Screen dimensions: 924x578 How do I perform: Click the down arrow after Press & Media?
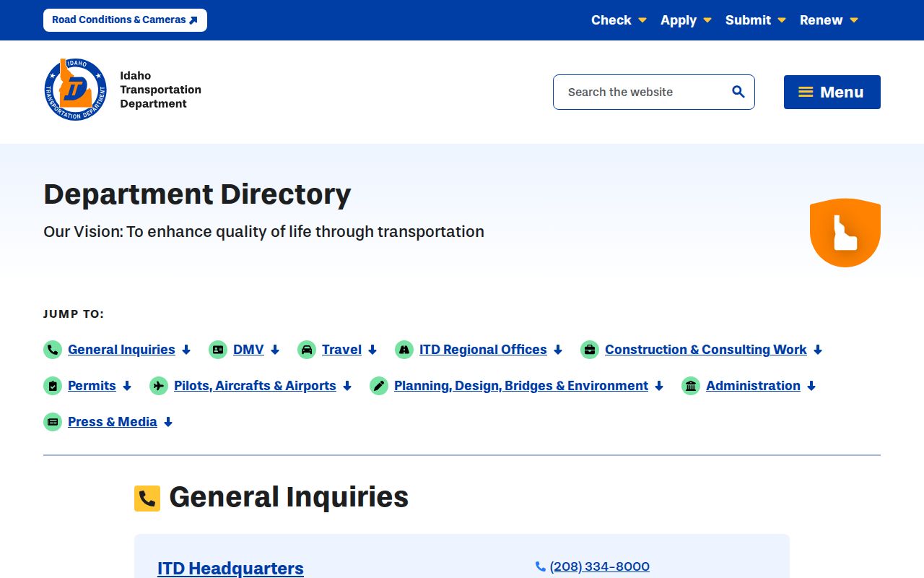[168, 422]
